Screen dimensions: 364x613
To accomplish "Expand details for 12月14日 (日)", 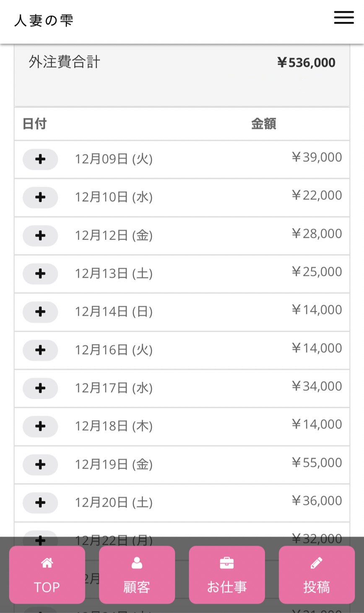I will pyautogui.click(x=40, y=312).
